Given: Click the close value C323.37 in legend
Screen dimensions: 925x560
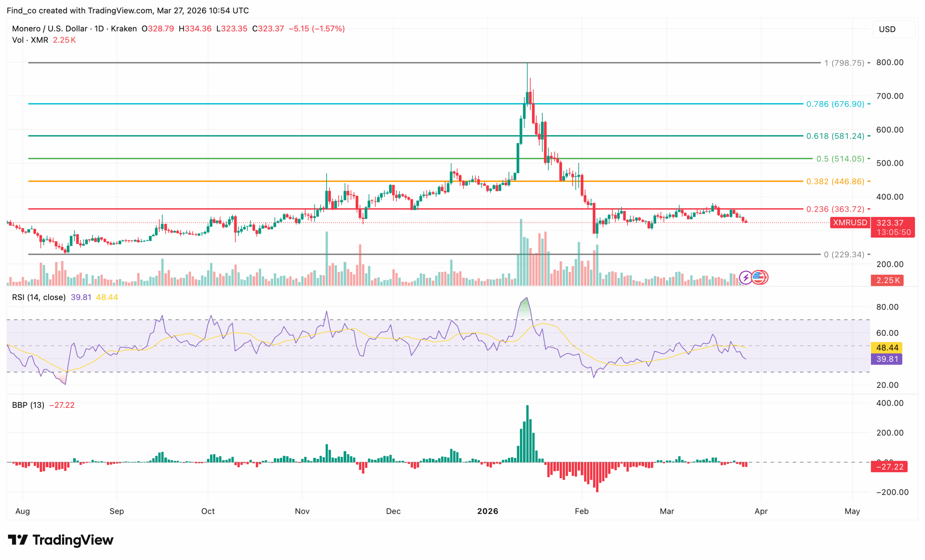Looking at the screenshot, I should [268, 29].
